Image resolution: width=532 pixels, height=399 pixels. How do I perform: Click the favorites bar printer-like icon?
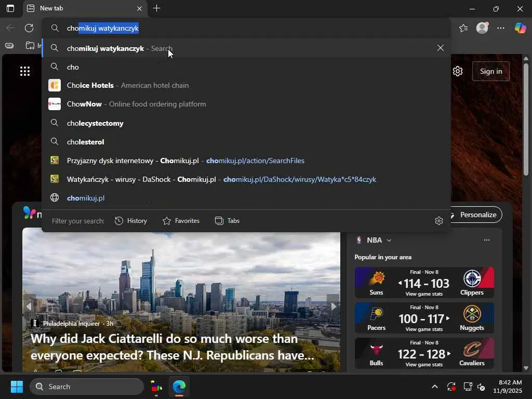(x=9, y=46)
